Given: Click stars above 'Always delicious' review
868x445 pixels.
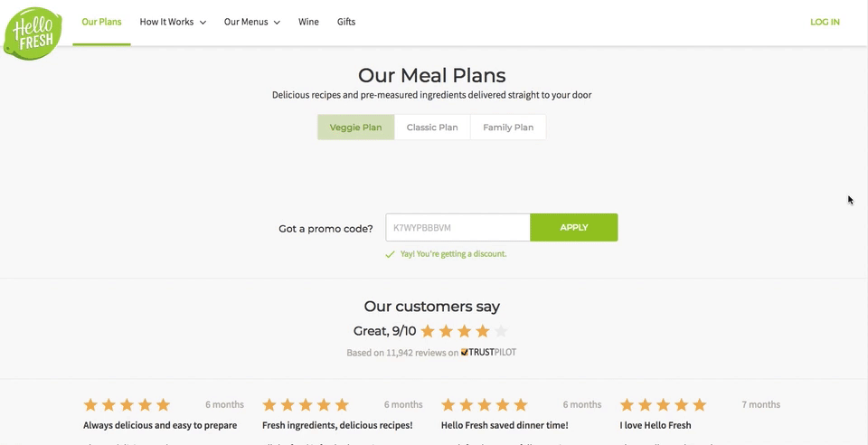Looking at the screenshot, I should (x=127, y=404).
